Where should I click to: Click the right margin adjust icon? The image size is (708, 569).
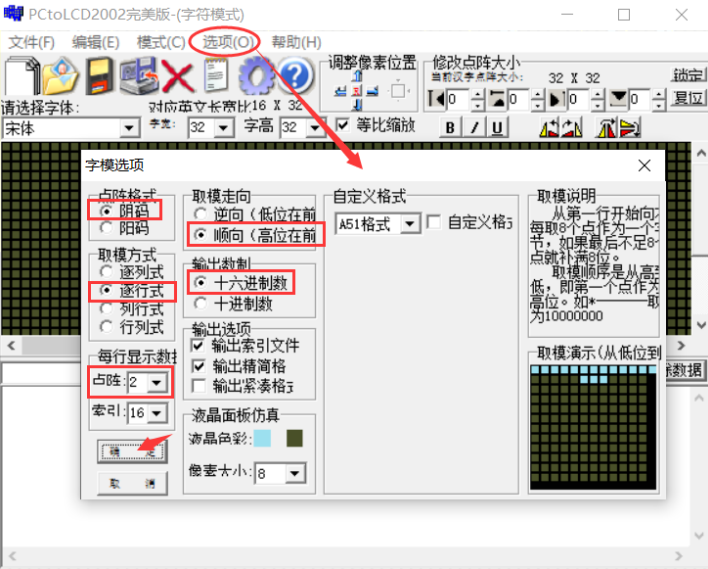[x=557, y=98]
